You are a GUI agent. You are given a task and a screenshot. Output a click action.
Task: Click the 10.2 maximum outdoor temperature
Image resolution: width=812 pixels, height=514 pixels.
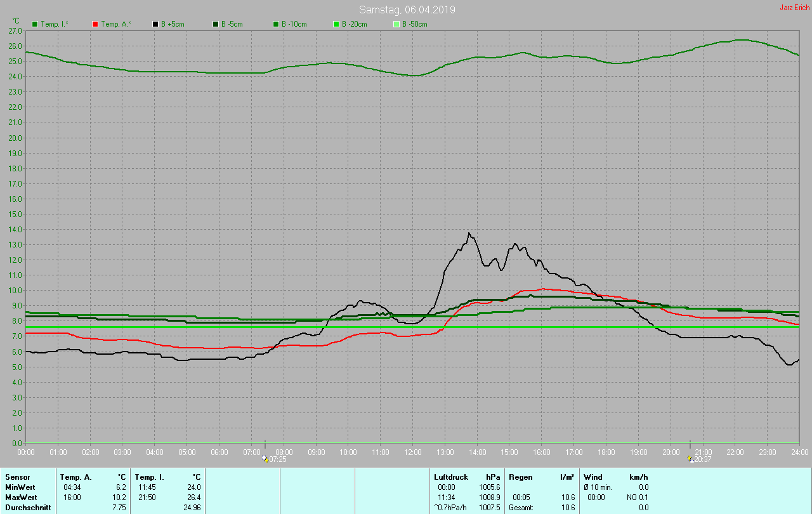point(121,498)
